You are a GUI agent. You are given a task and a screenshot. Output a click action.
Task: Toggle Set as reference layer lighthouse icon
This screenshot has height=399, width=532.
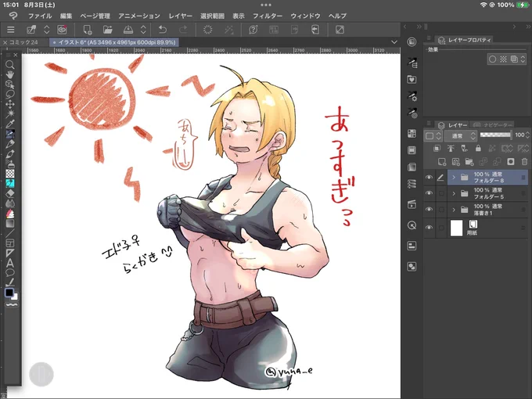click(x=451, y=149)
